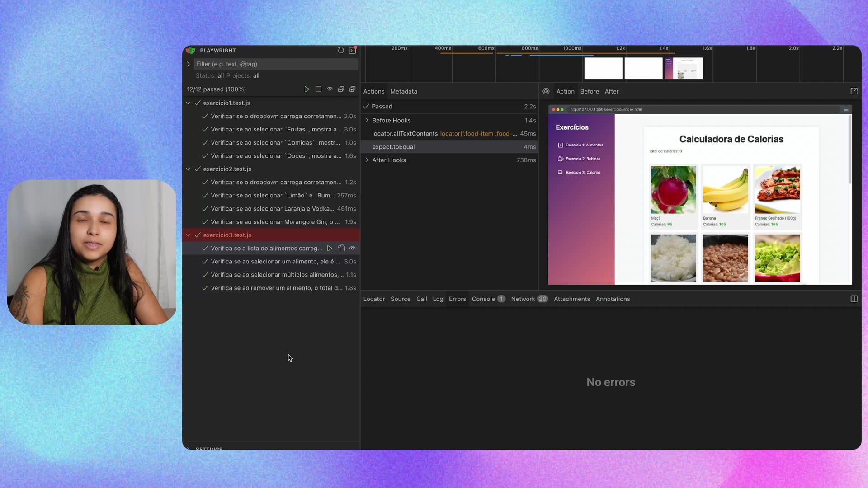Expand the Before Hooks action
This screenshot has height=488, width=868.
click(367, 121)
